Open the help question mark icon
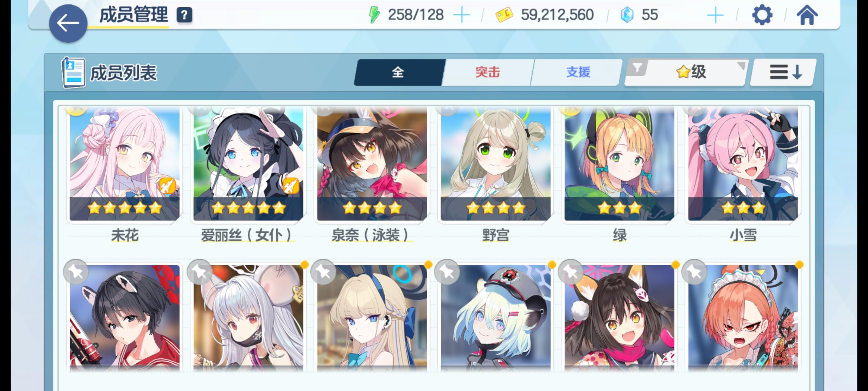 (x=184, y=15)
